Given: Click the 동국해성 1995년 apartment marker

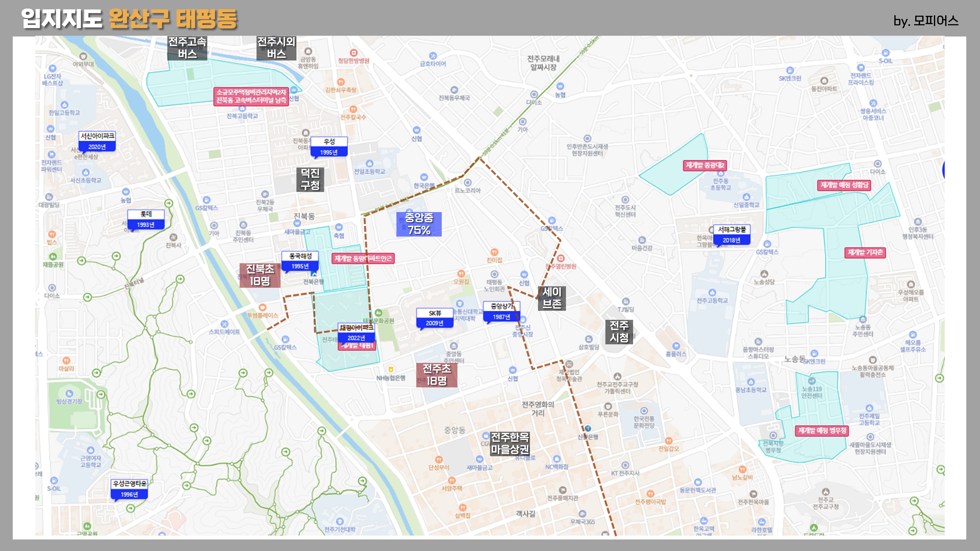Looking at the screenshot, I should [x=300, y=261].
